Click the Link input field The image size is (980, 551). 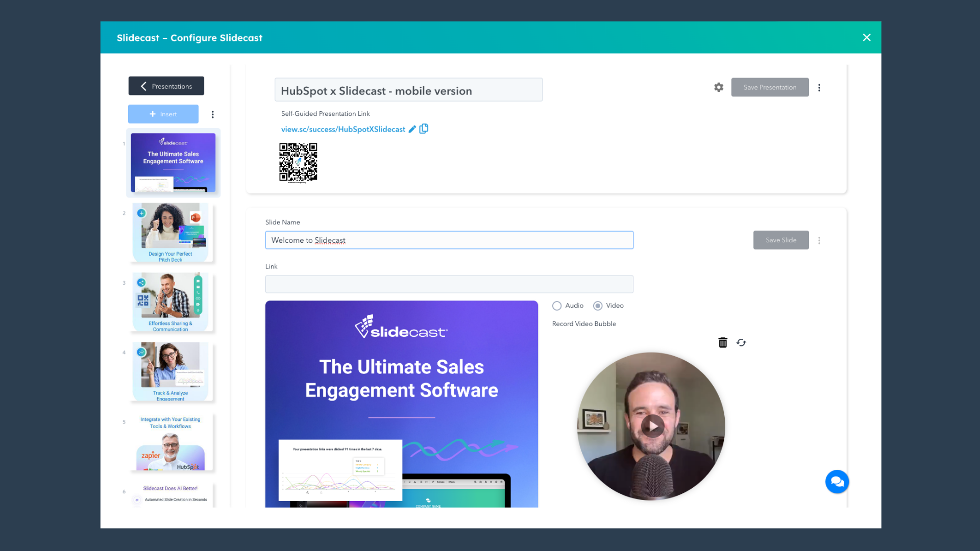click(x=449, y=284)
